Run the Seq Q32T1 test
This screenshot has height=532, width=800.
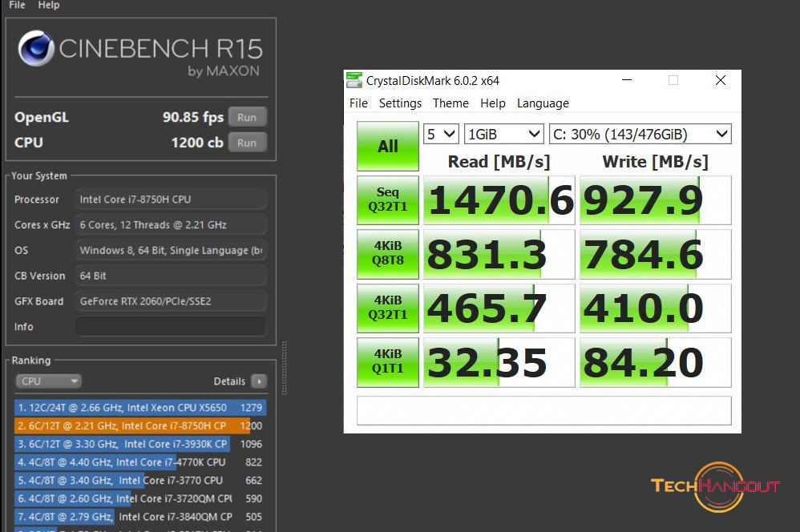click(x=388, y=200)
